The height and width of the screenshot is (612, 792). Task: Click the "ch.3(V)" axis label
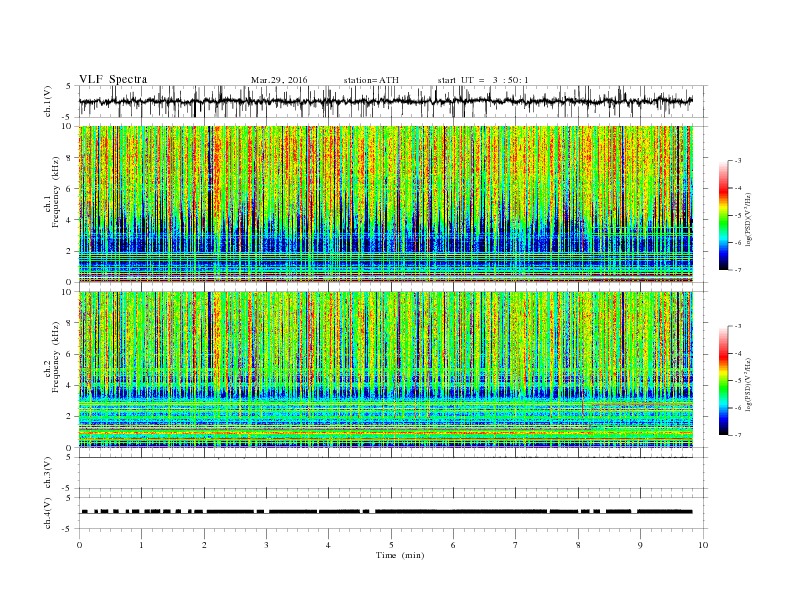pos(47,473)
